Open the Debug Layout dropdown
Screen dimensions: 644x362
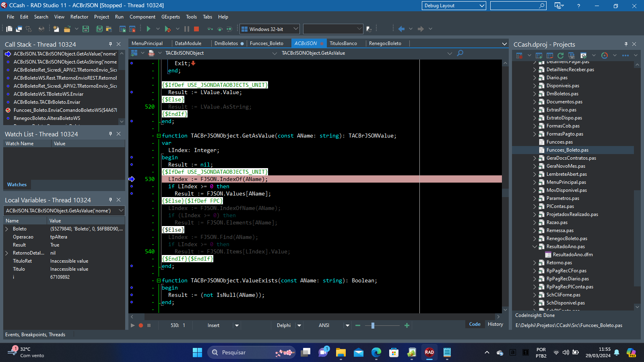(454, 6)
